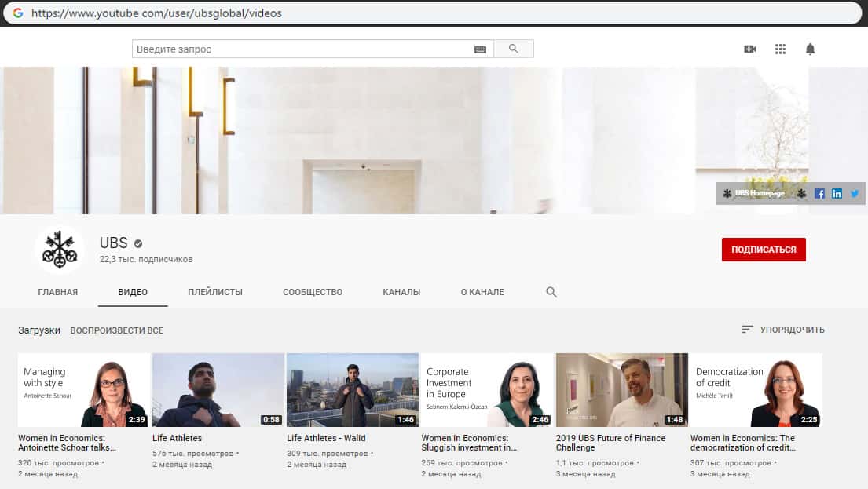
Task: Click the create video camera icon
Action: 749,49
